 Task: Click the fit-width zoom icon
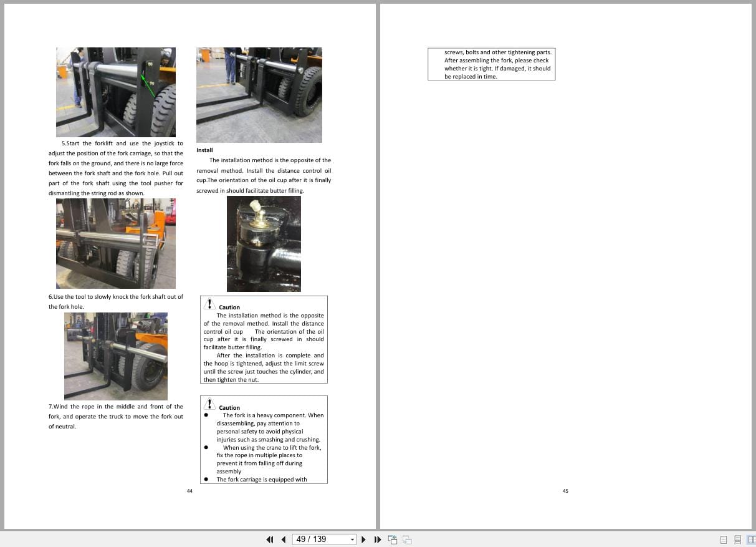point(406,540)
